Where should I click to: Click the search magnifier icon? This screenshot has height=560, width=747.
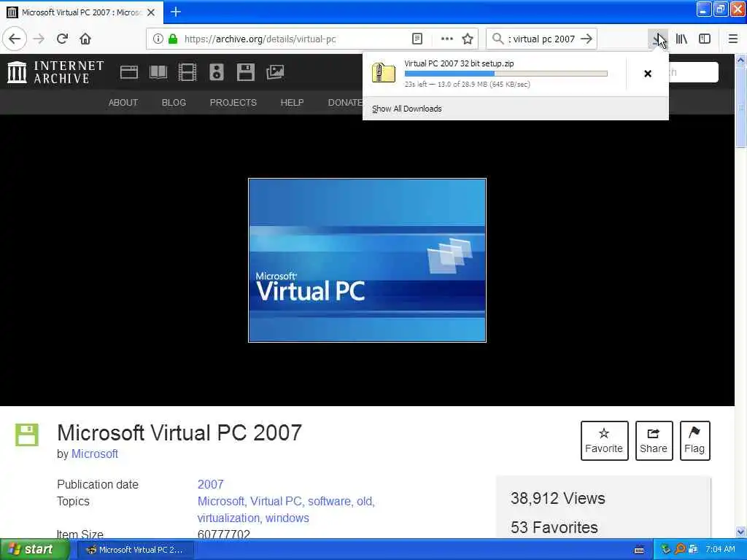coord(498,39)
